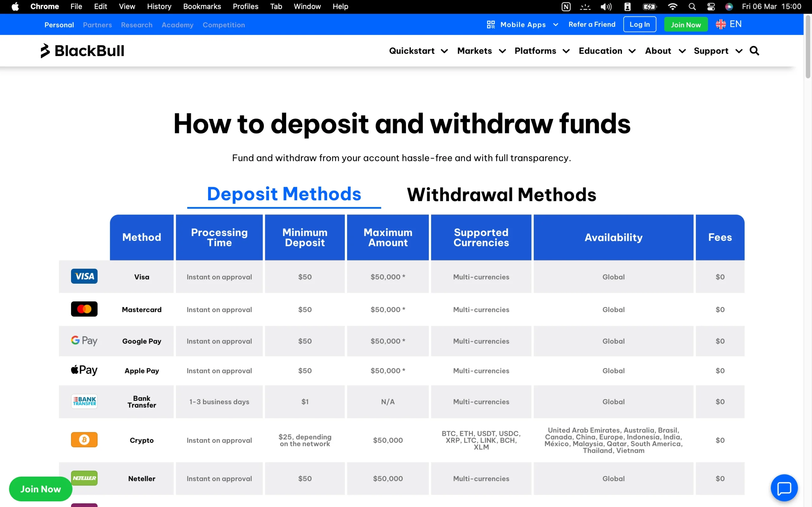Open the chat widget bubble
Viewport: 812px width, 507px height.
[784, 488]
